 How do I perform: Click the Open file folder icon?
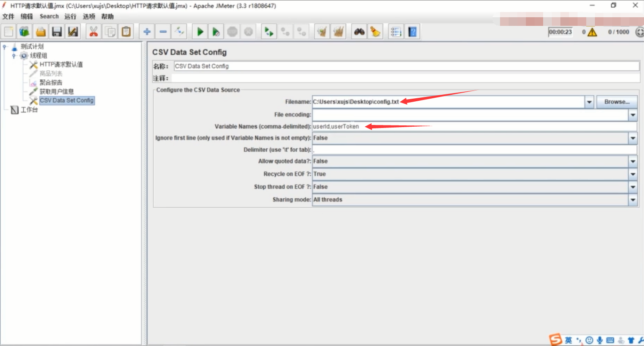pyautogui.click(x=41, y=31)
